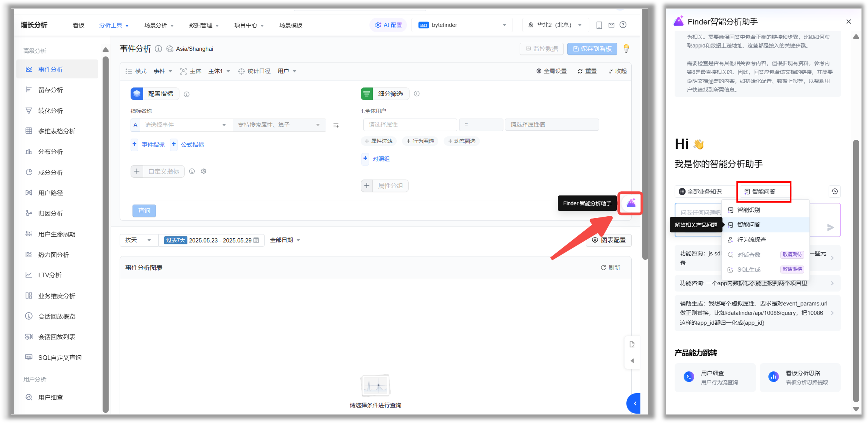Click the calendar icon in date range
868x423 pixels.
[x=256, y=240]
